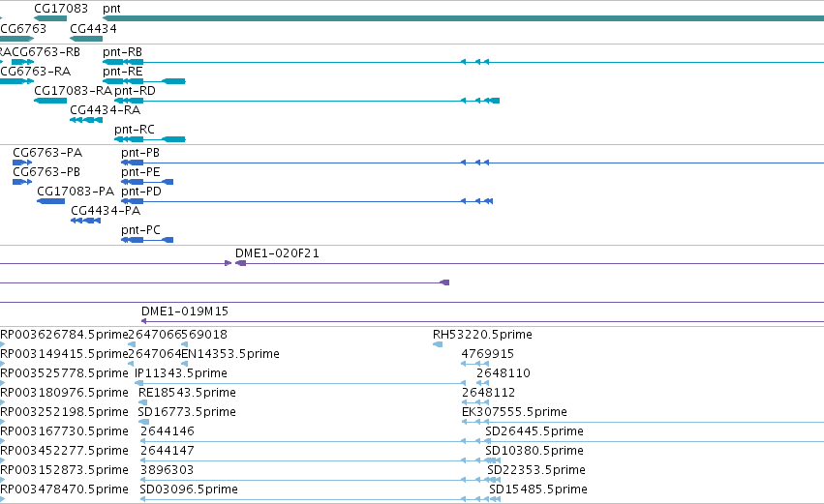Select the CG17083-PA protein label

(x=76, y=192)
